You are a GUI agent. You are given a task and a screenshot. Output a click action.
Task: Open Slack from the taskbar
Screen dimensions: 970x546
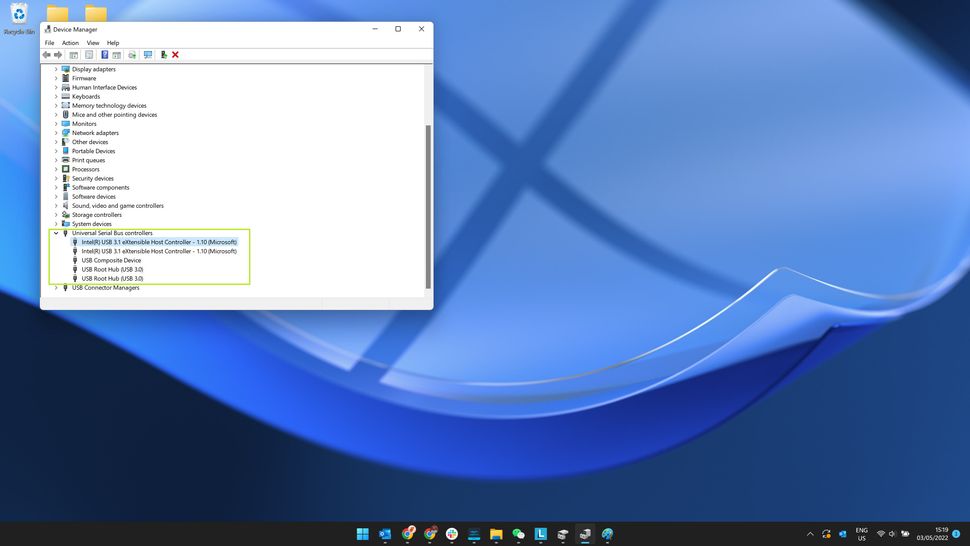tap(452, 534)
